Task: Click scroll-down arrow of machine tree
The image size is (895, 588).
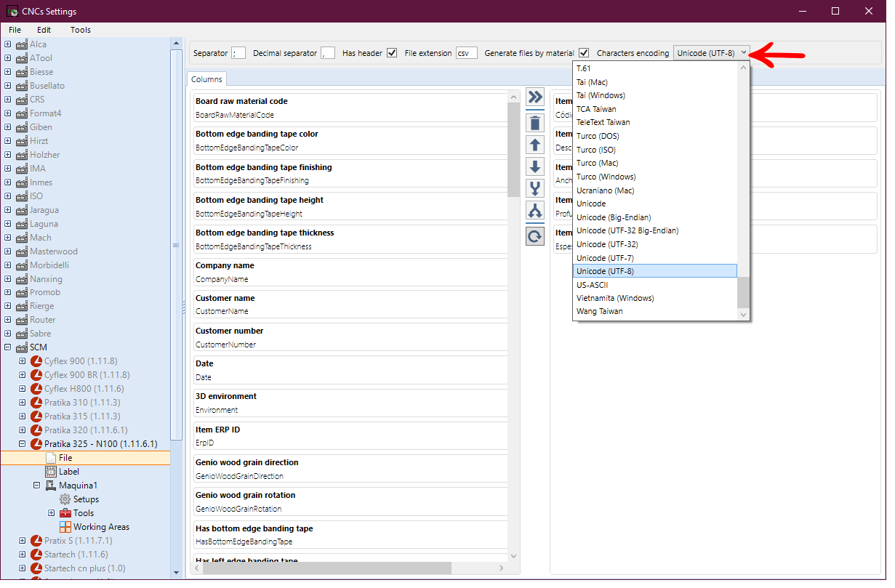Action: click(x=176, y=573)
